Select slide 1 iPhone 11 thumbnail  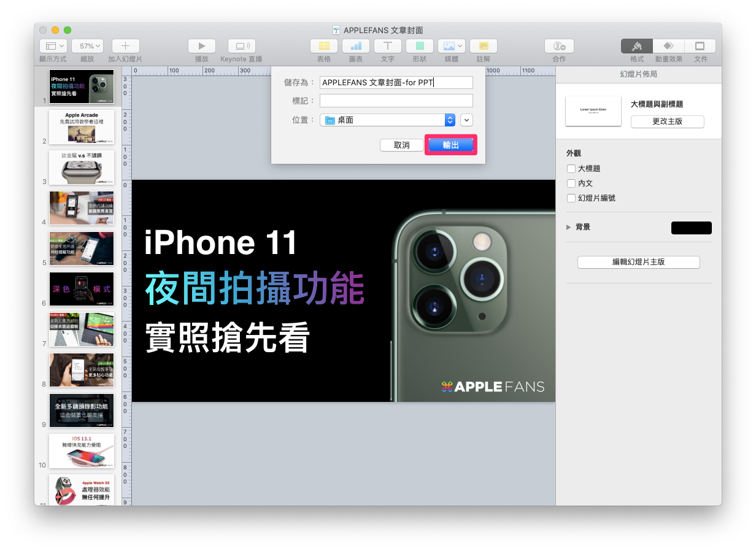tap(82, 87)
